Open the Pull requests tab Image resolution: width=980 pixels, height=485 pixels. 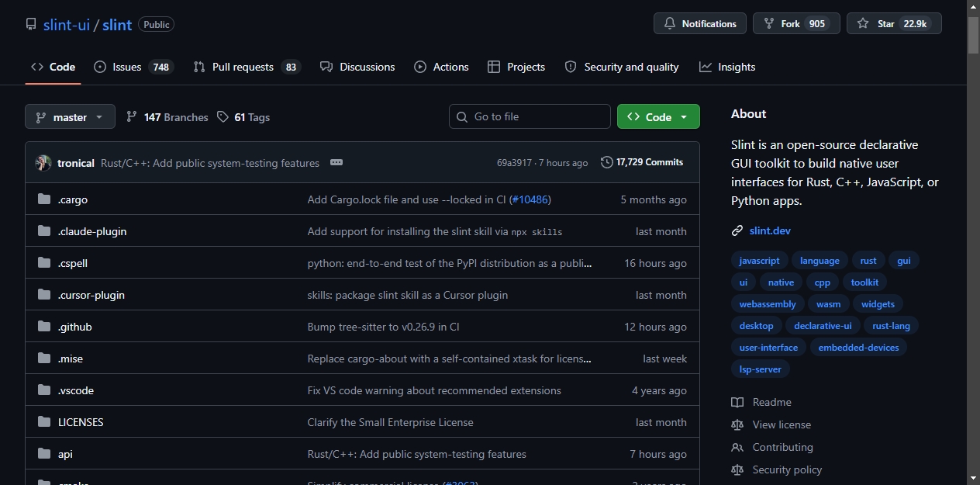247,67
